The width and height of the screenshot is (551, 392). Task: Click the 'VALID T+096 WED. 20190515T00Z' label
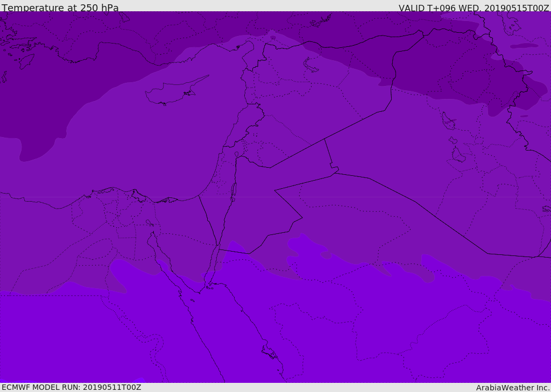pos(474,8)
